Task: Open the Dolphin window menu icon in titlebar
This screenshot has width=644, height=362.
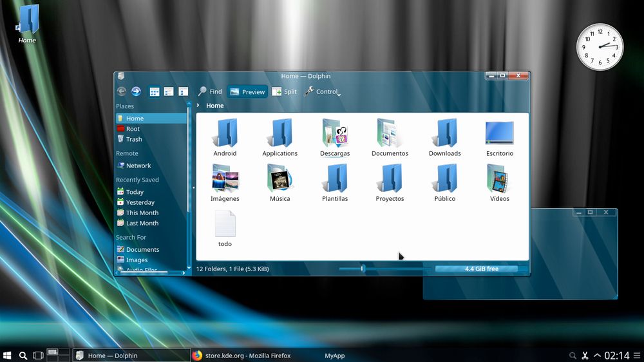Action: (x=121, y=76)
